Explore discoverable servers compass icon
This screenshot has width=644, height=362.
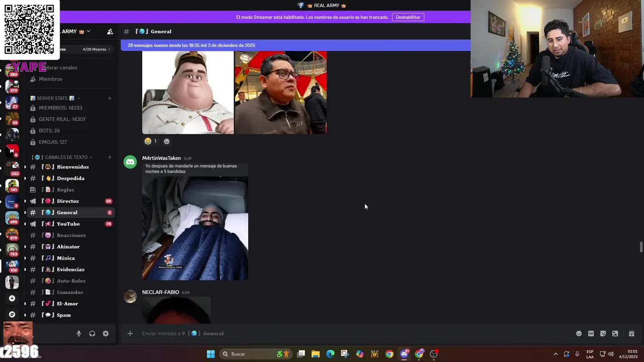coord(12,314)
